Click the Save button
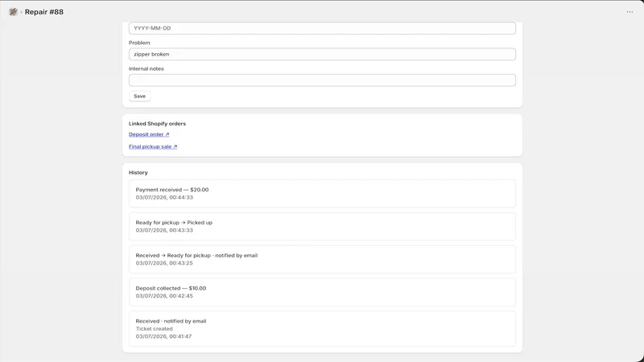The width and height of the screenshot is (644, 362). [139, 96]
